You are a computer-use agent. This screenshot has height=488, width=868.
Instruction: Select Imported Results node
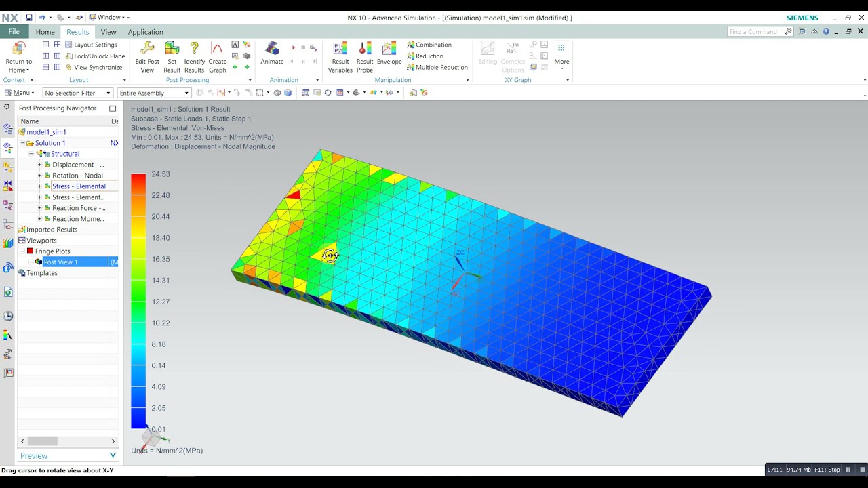[x=52, y=230]
